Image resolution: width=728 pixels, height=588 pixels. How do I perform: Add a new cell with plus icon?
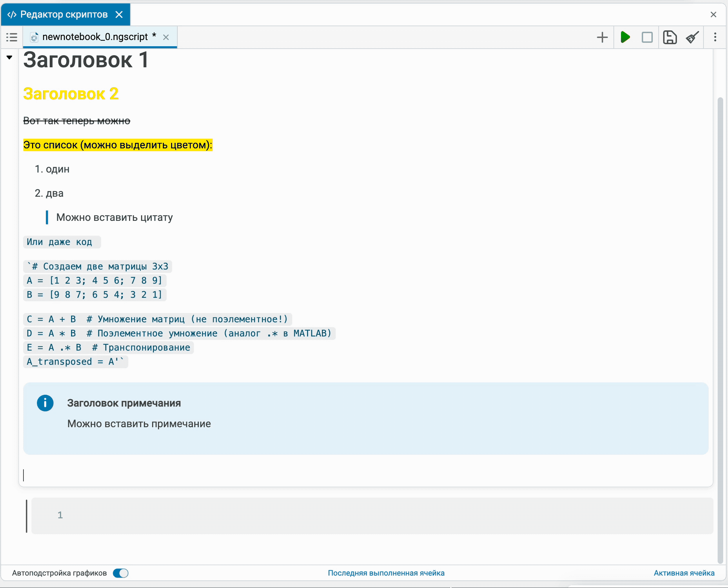pos(602,37)
